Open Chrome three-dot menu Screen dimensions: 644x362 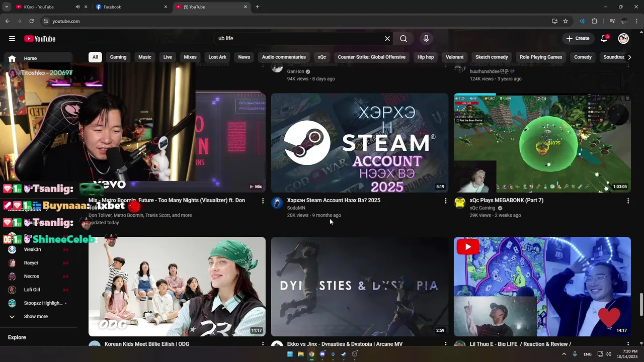tap(636, 21)
